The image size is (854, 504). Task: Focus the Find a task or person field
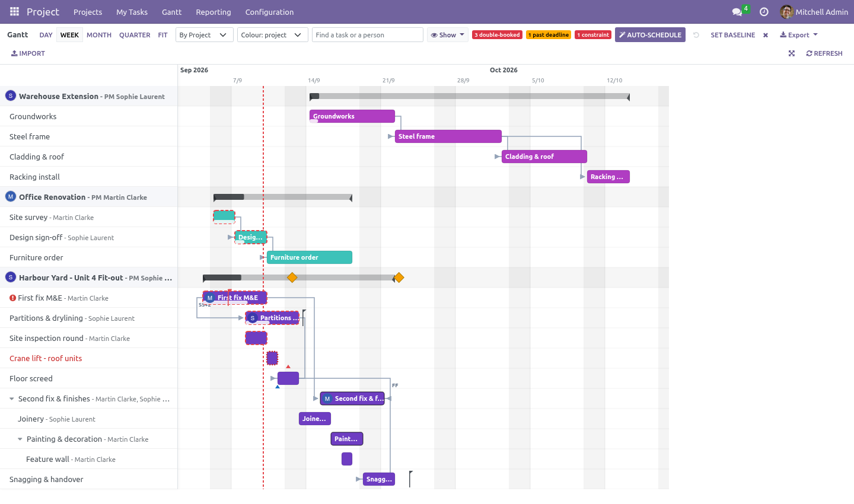(368, 35)
